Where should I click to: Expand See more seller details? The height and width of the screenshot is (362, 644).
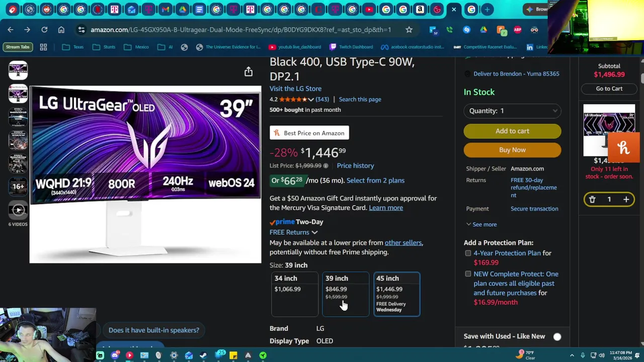click(481, 224)
